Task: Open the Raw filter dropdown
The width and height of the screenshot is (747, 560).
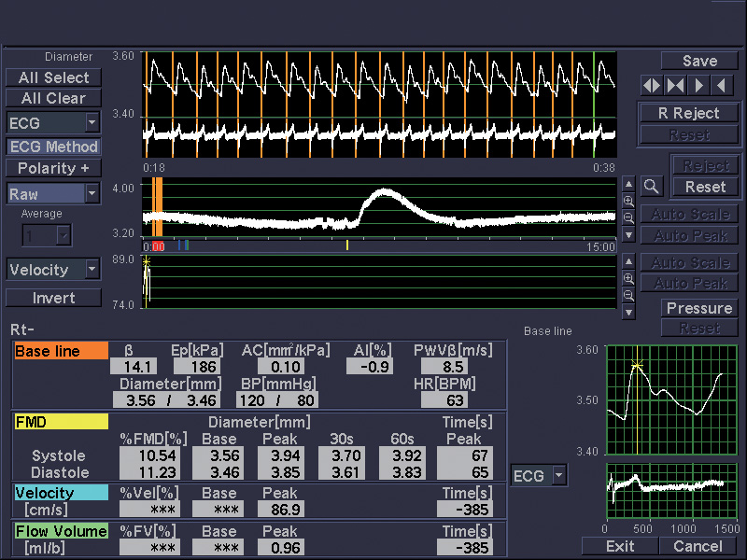Action: 91,194
